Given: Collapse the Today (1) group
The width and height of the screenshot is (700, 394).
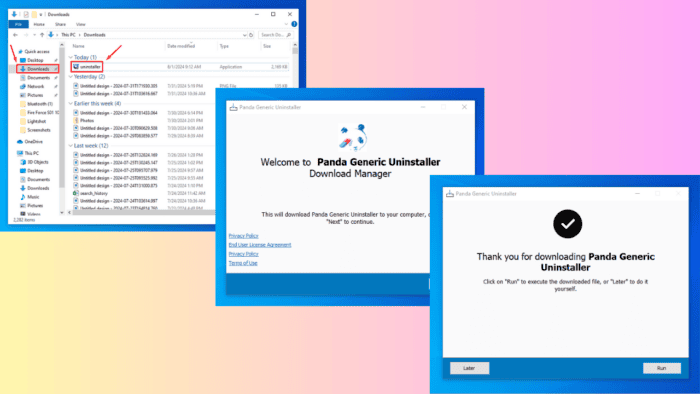Looking at the screenshot, I should pyautogui.click(x=71, y=58).
